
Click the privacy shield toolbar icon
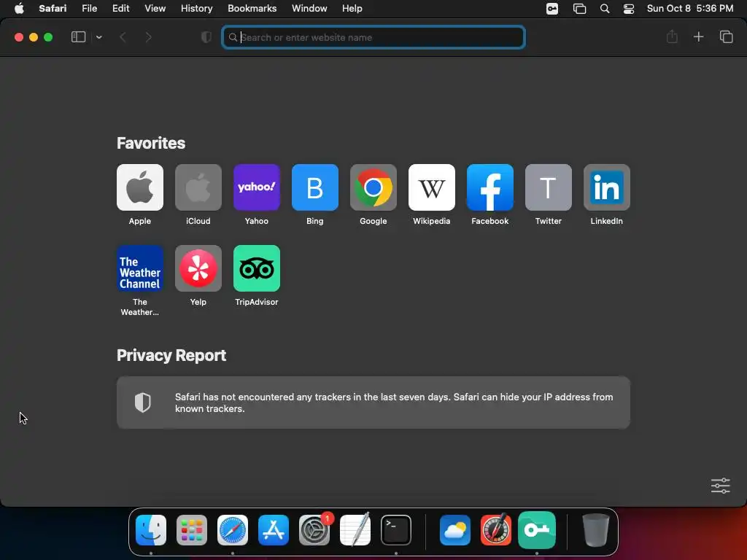point(206,37)
